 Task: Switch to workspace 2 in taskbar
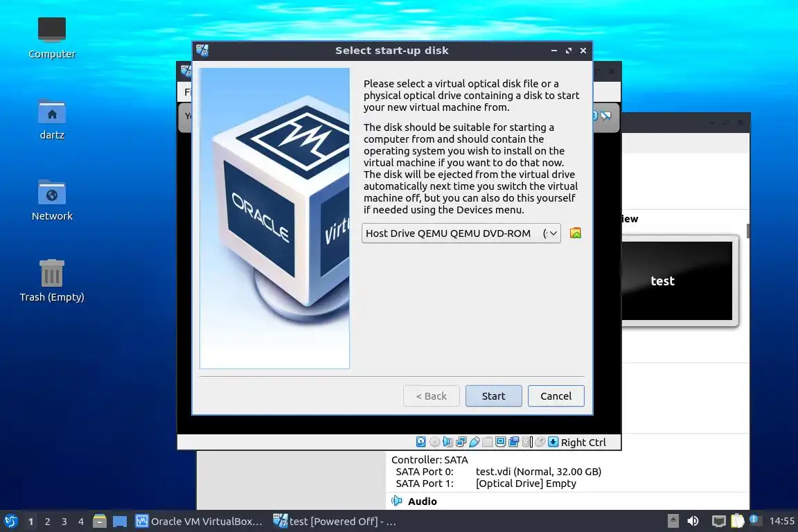tap(48, 522)
